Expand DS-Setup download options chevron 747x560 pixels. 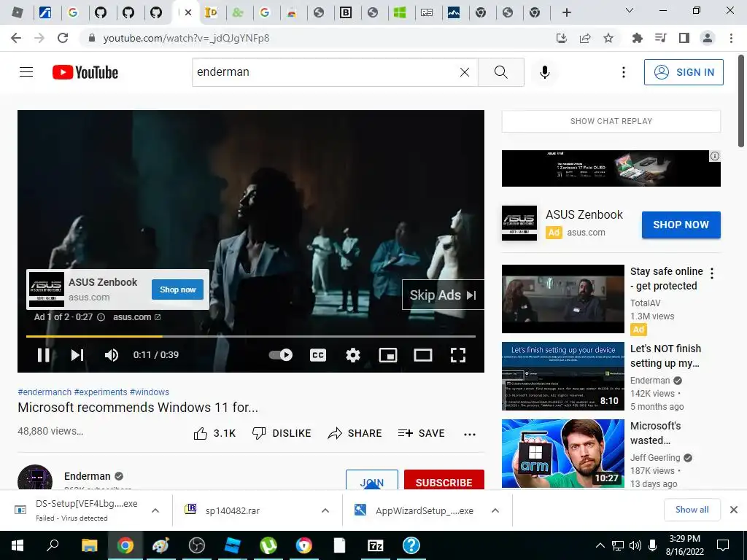click(x=155, y=510)
